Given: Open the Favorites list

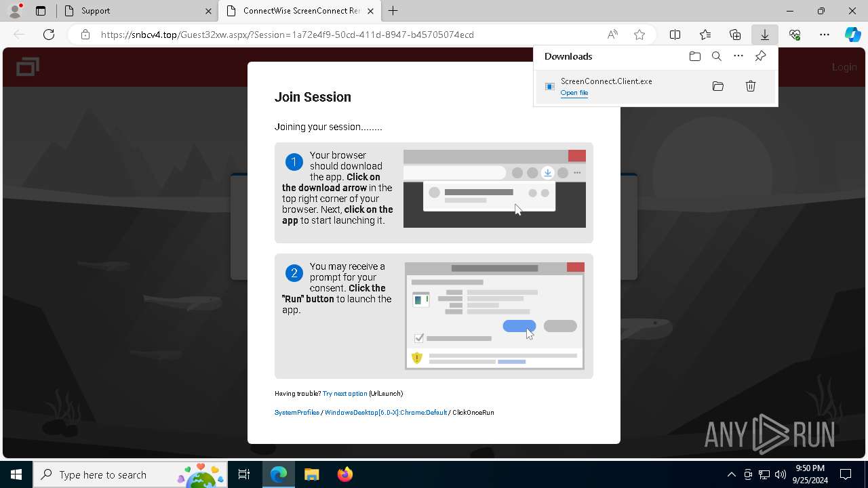Looking at the screenshot, I should (705, 35).
